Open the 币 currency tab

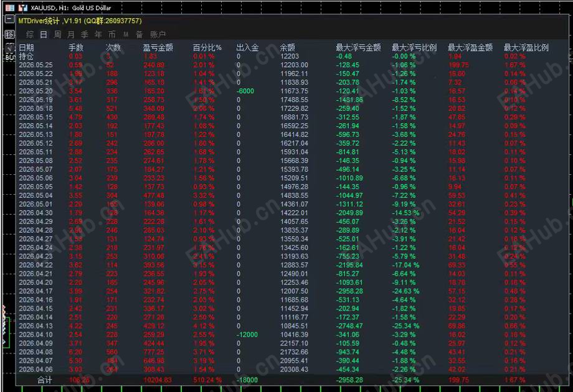112,34
